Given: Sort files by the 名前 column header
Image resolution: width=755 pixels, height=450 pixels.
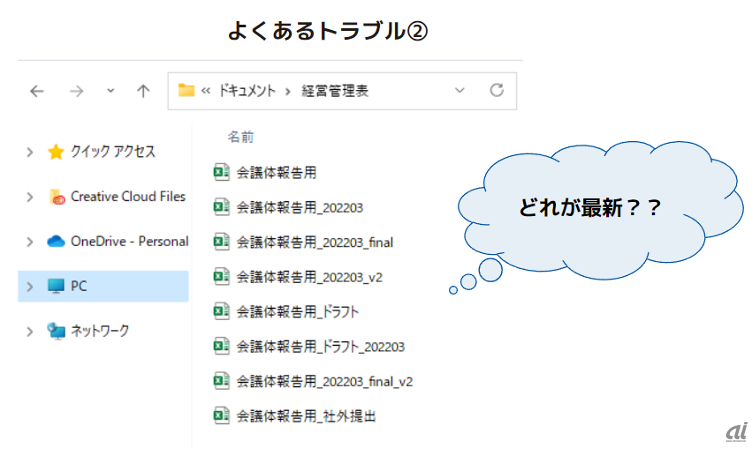Looking at the screenshot, I should tap(241, 137).
